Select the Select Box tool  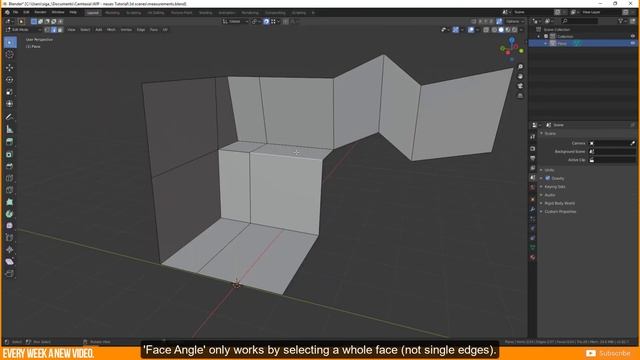pyautogui.click(x=10, y=42)
